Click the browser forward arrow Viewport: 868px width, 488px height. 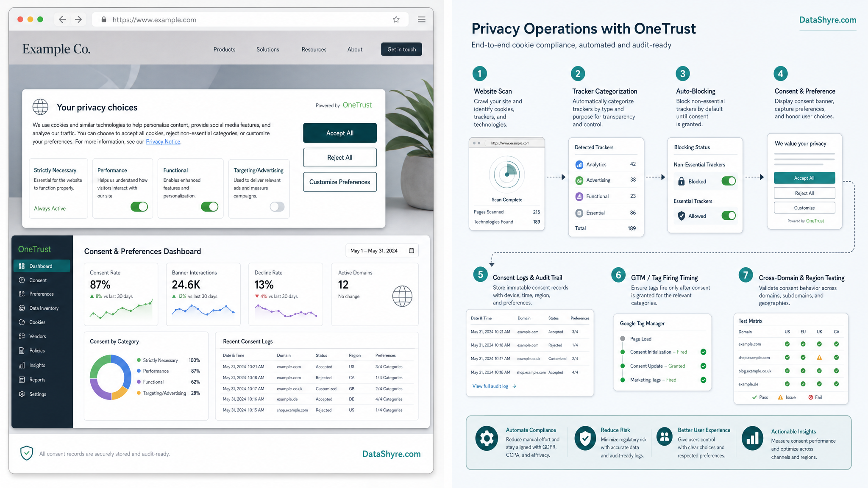[x=78, y=19]
